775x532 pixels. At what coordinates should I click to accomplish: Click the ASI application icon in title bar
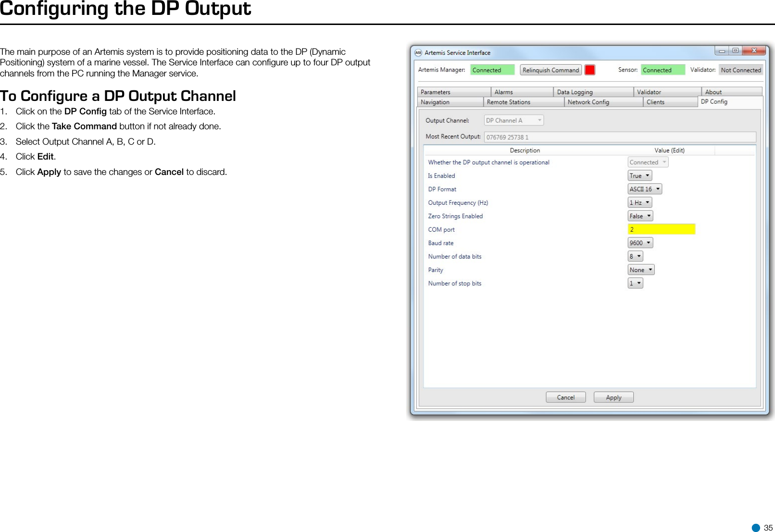point(418,53)
